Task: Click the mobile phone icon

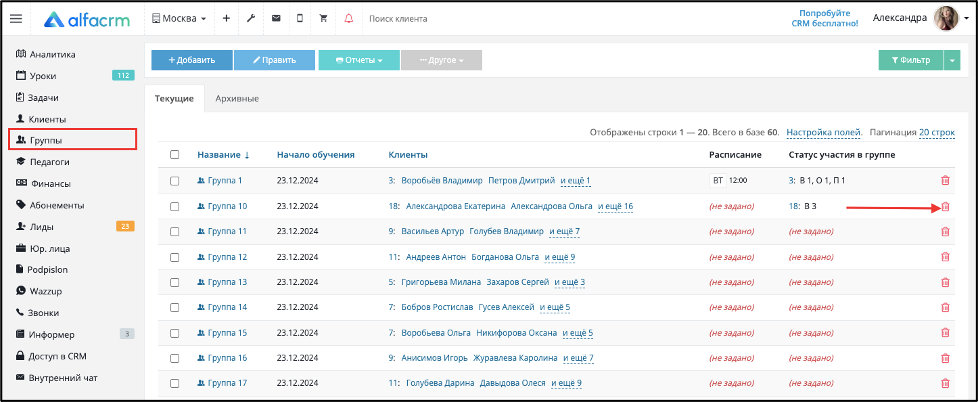Action: click(x=300, y=19)
